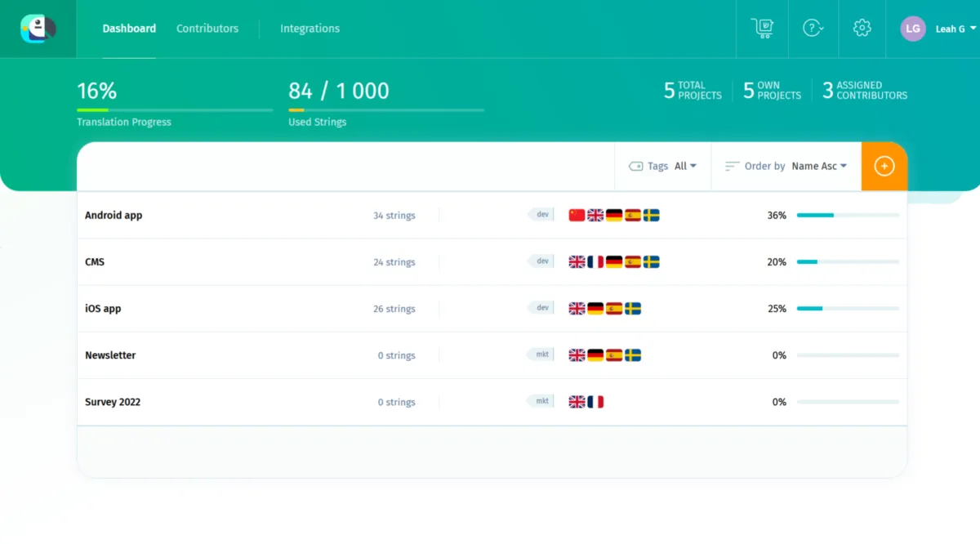Click UK flag in iOS app row

pyautogui.click(x=577, y=309)
